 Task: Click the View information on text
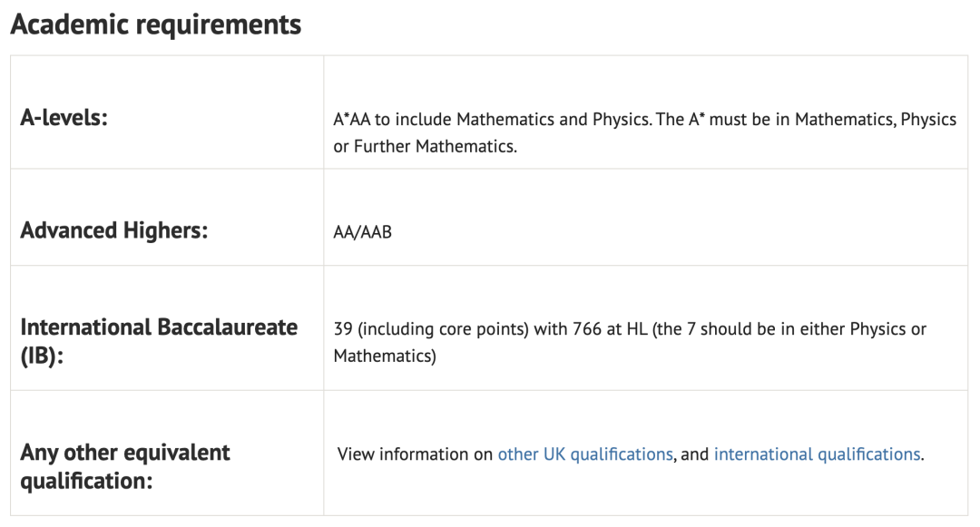[415, 454]
